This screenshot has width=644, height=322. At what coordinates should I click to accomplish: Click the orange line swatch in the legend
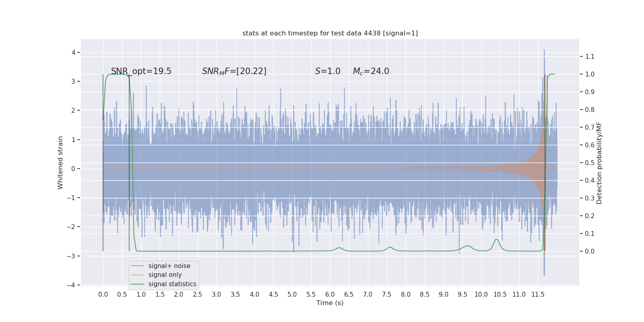[x=138, y=275]
